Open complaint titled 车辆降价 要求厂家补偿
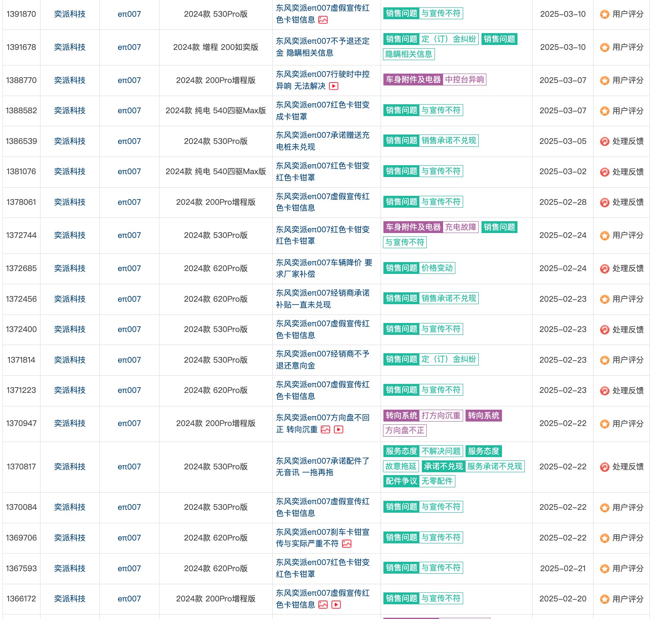672x619 pixels. click(x=324, y=269)
